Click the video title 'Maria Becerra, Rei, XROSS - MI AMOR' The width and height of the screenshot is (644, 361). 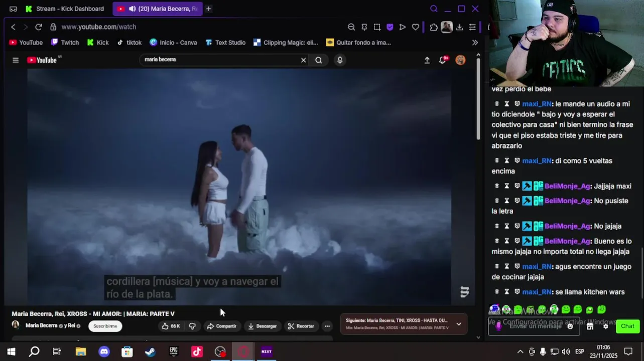[93, 314]
